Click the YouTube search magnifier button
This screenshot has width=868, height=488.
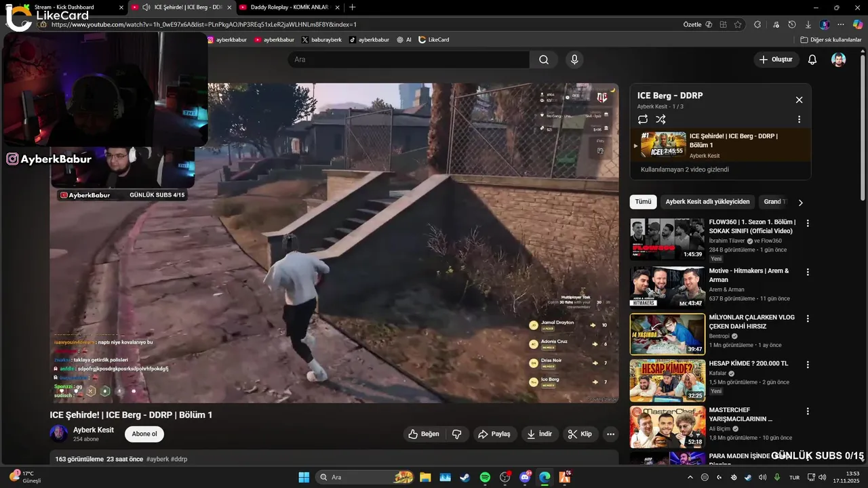[544, 60]
